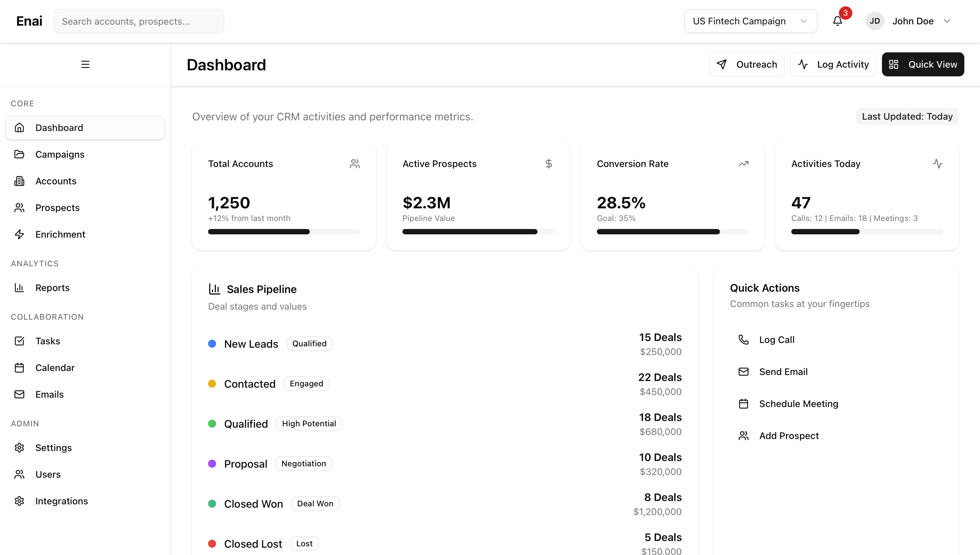
Task: Go to Reports in the sidebar
Action: (52, 288)
